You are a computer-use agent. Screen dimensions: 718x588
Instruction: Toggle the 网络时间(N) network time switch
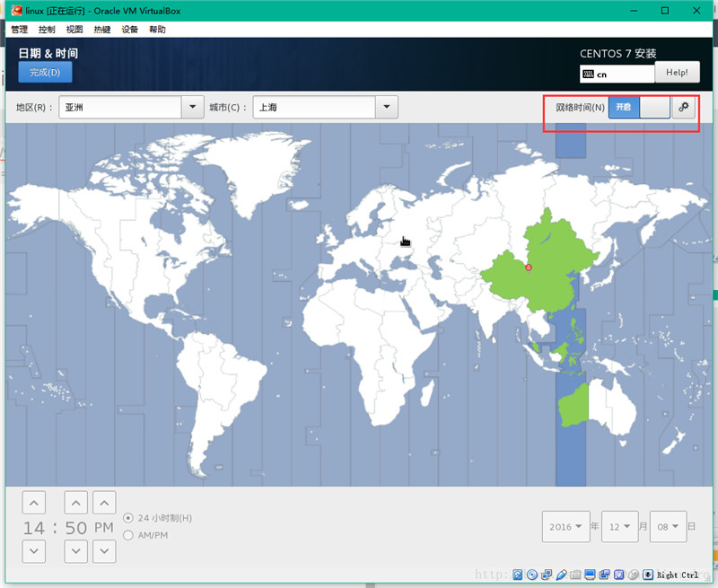639,107
